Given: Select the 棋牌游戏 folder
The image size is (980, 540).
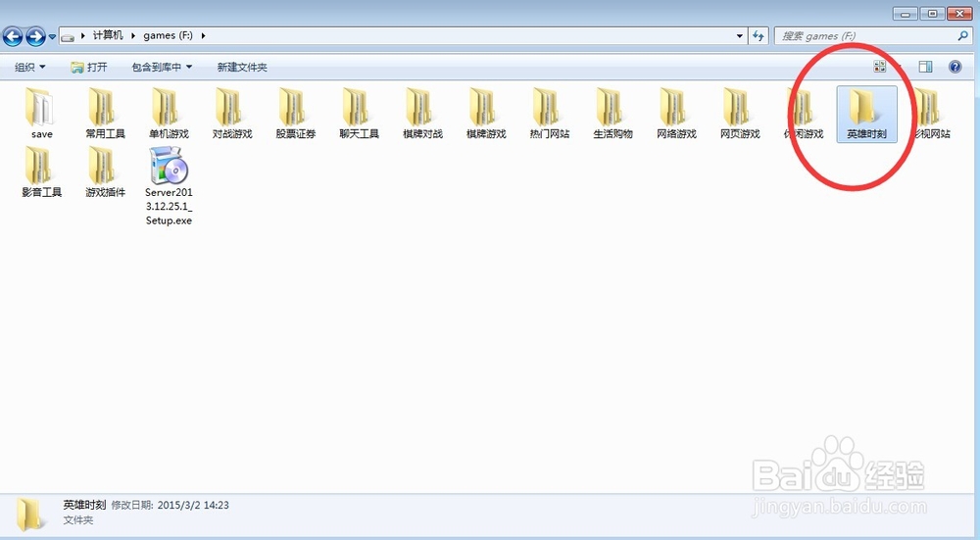Looking at the screenshot, I should (x=486, y=114).
